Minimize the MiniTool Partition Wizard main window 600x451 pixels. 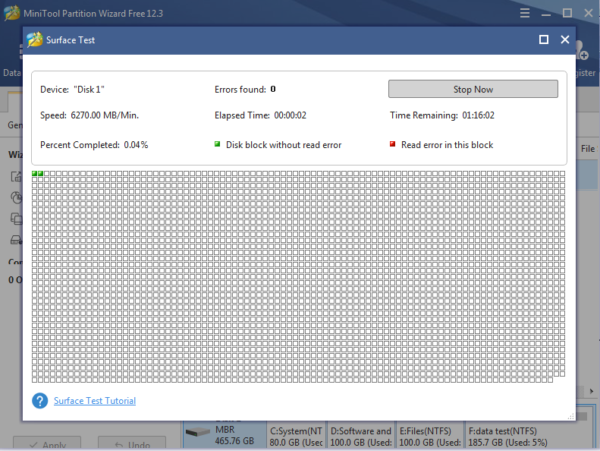546,13
